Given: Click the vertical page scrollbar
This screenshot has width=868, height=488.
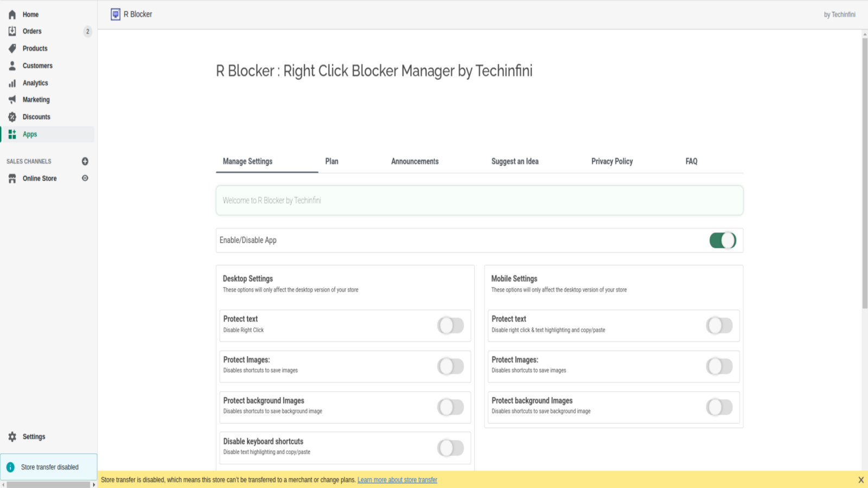Looking at the screenshot, I should 865,174.
